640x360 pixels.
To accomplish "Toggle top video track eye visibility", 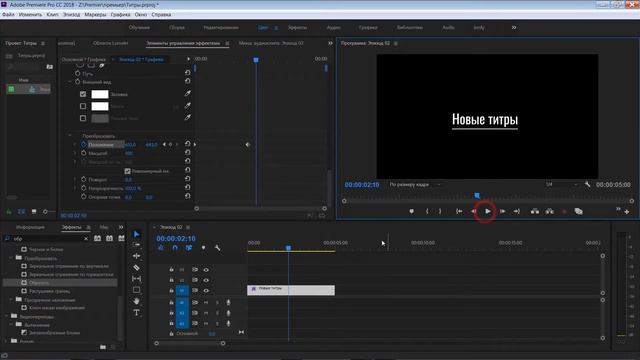I will [206, 270].
